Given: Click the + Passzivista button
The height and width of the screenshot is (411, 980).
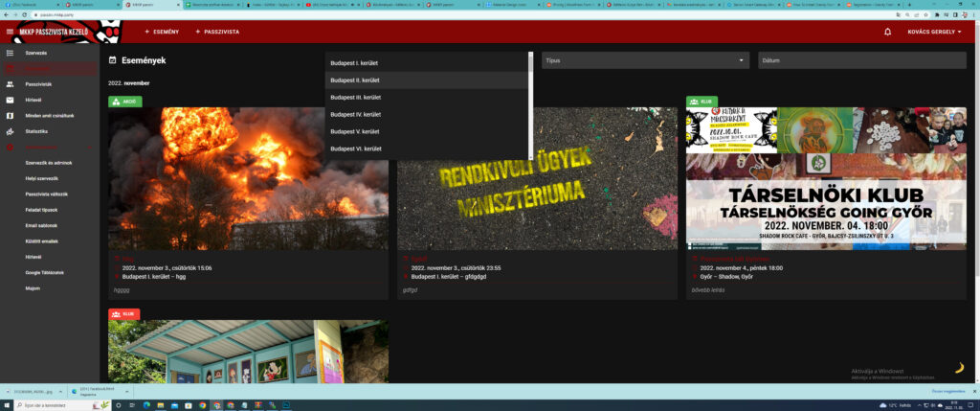Looking at the screenshot, I should [x=217, y=33].
